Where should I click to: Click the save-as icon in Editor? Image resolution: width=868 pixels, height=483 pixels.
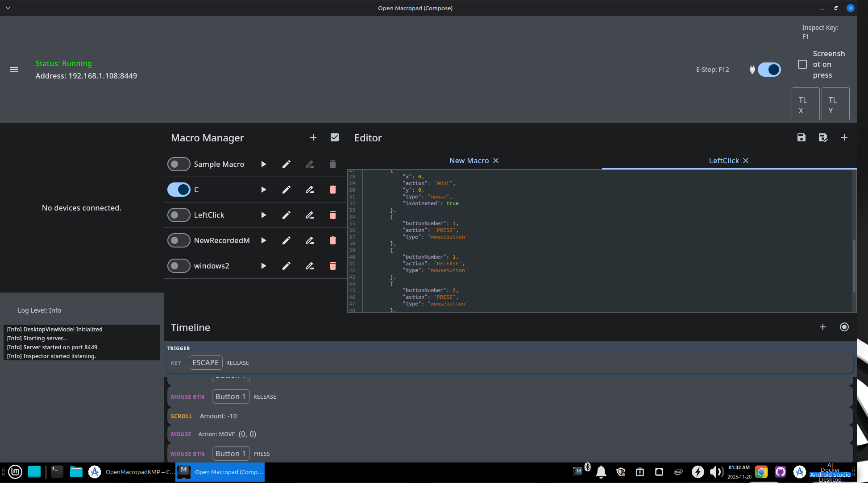[823, 138]
